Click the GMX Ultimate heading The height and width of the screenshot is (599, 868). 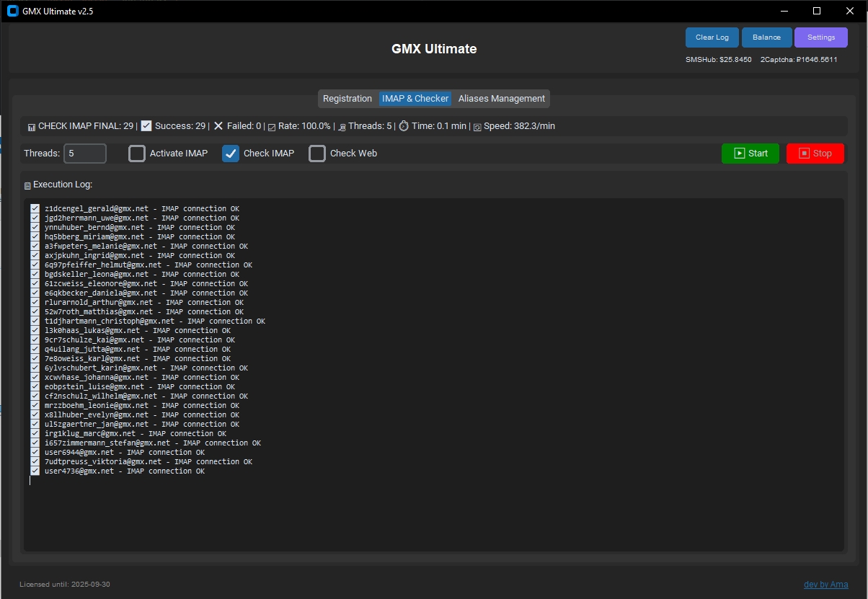434,49
